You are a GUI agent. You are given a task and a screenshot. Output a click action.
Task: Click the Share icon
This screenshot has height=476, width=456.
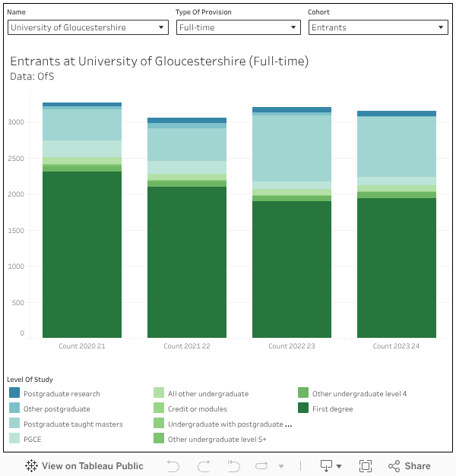410,466
